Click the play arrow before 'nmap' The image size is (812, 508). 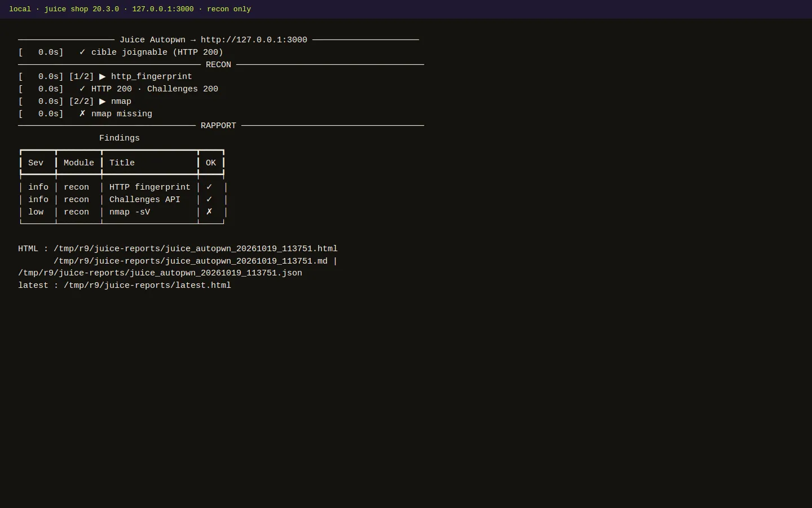pyautogui.click(x=103, y=102)
